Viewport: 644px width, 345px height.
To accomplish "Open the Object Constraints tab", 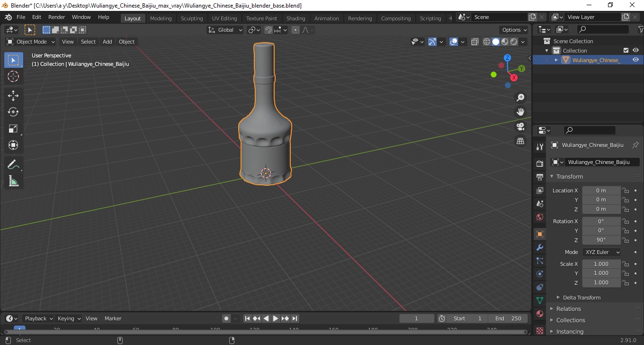I will (x=540, y=287).
